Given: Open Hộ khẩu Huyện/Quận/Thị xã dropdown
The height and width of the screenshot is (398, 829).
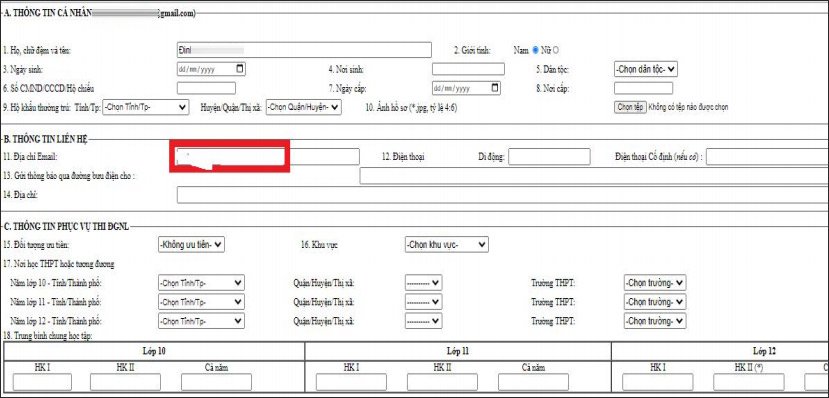Looking at the screenshot, I should (x=303, y=107).
